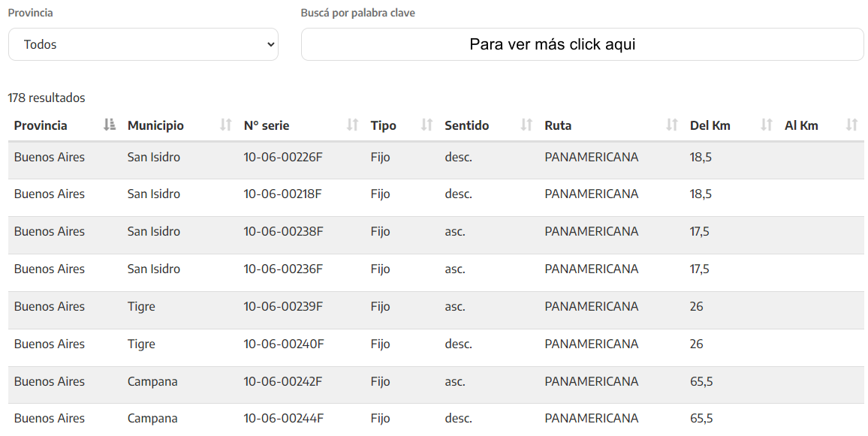
Task: Click the Del Km sort arrows icon
Action: point(767,125)
